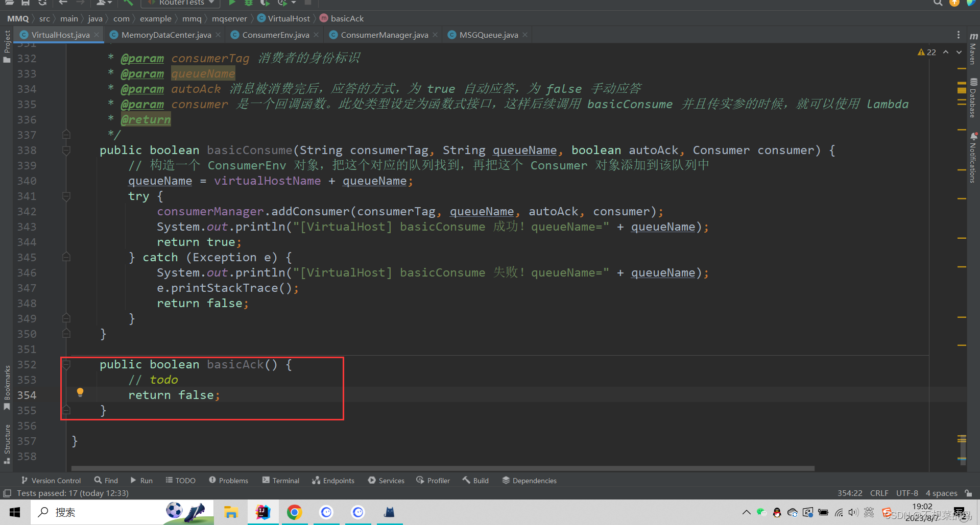Open File Explorer from the taskbar
980x525 pixels.
pos(231,512)
